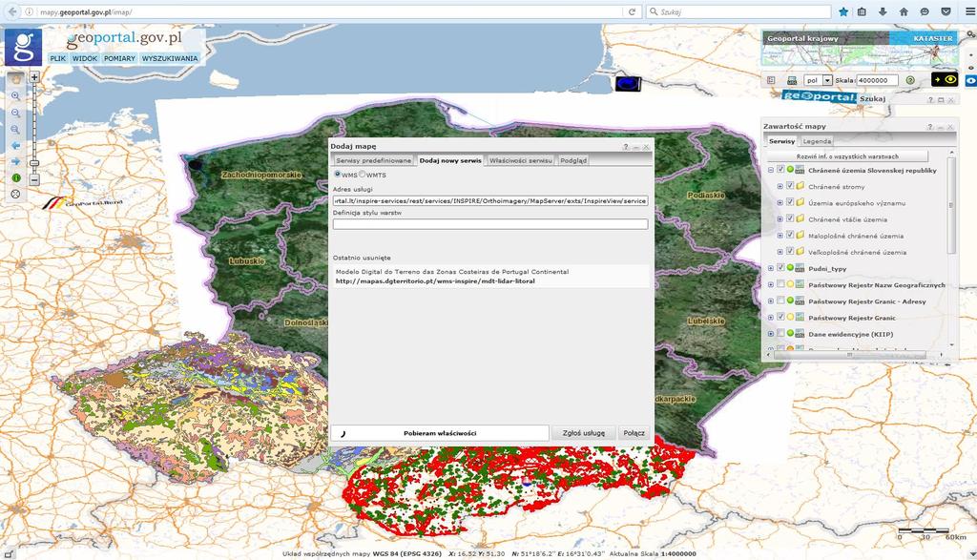Screen dimensions: 977x560
Task: Expand the Pudni_typy layer node
Action: [771, 268]
